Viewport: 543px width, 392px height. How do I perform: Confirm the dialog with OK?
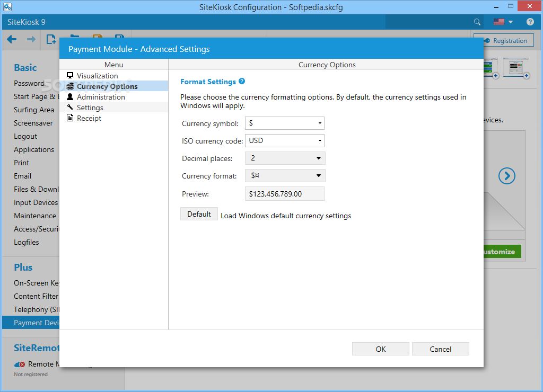[x=381, y=349]
